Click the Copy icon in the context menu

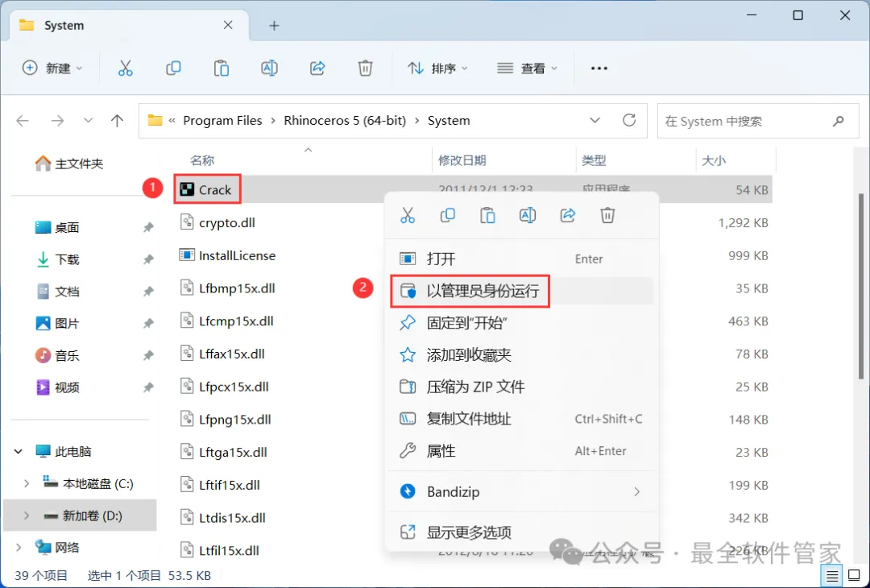(x=448, y=215)
